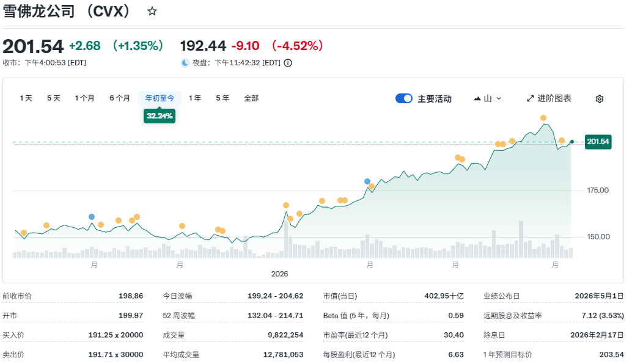Select the mountain chart style icon
The image size is (632, 364).
point(477,98)
